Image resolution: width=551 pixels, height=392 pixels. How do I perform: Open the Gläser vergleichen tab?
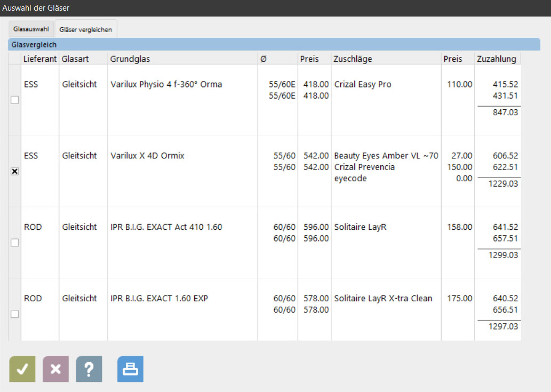click(x=86, y=30)
